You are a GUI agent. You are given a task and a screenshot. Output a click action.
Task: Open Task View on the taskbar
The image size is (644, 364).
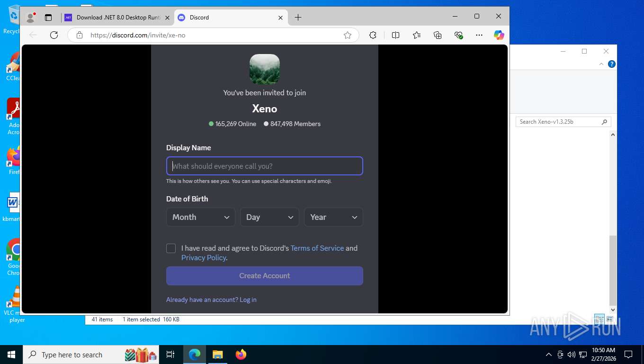click(170, 355)
